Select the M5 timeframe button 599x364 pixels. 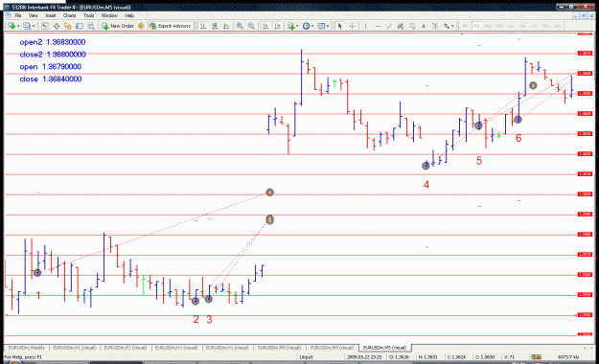point(476,26)
